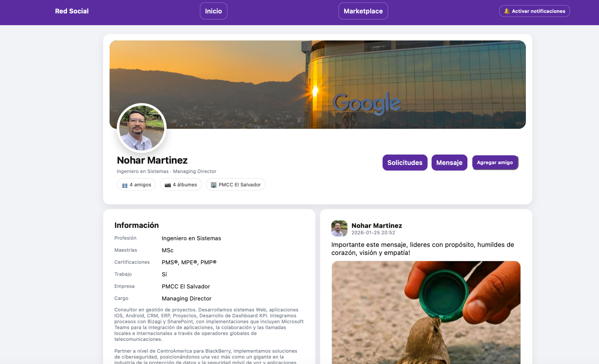Click the Certificaciones label
Screen dimensions: 599x364
(x=132, y=262)
